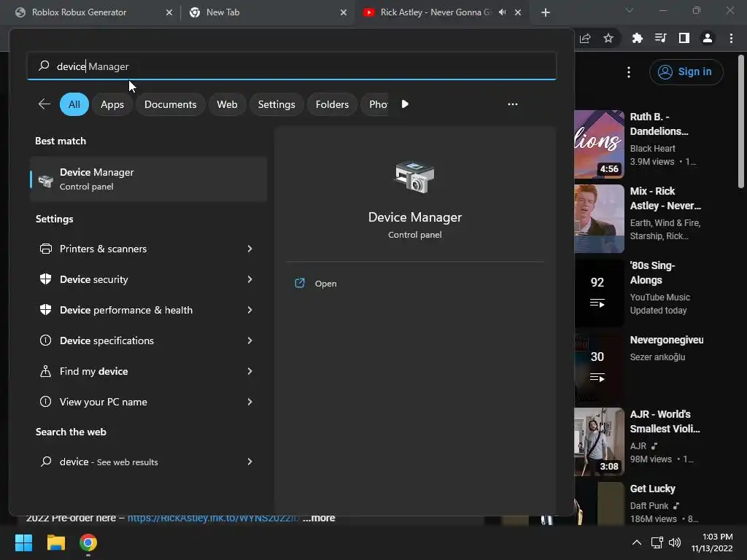Open search options three-dot menu

pyautogui.click(x=513, y=104)
